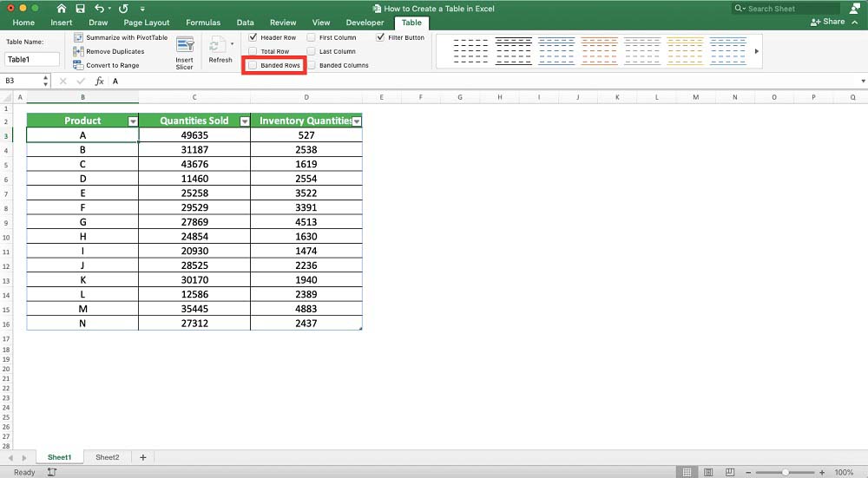Click the Share button
Viewport: 868px width, 478px height.
pos(829,22)
